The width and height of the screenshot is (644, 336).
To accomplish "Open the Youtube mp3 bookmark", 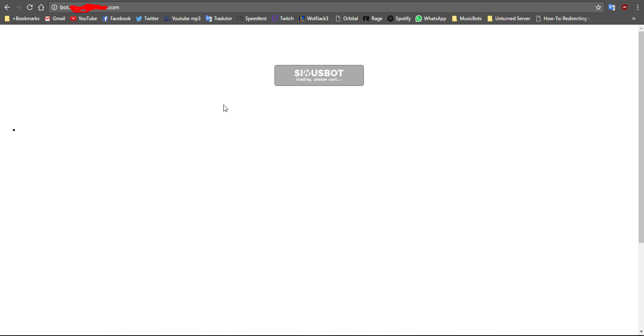I will [x=182, y=19].
